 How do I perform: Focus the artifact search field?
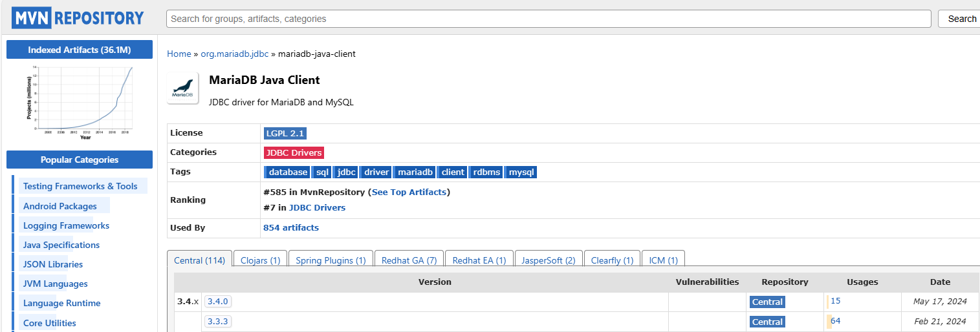point(549,19)
